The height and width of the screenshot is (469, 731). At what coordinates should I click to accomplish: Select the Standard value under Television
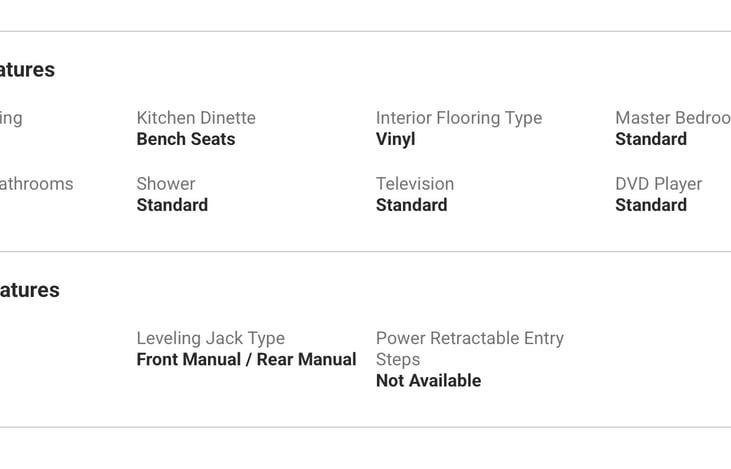click(411, 205)
